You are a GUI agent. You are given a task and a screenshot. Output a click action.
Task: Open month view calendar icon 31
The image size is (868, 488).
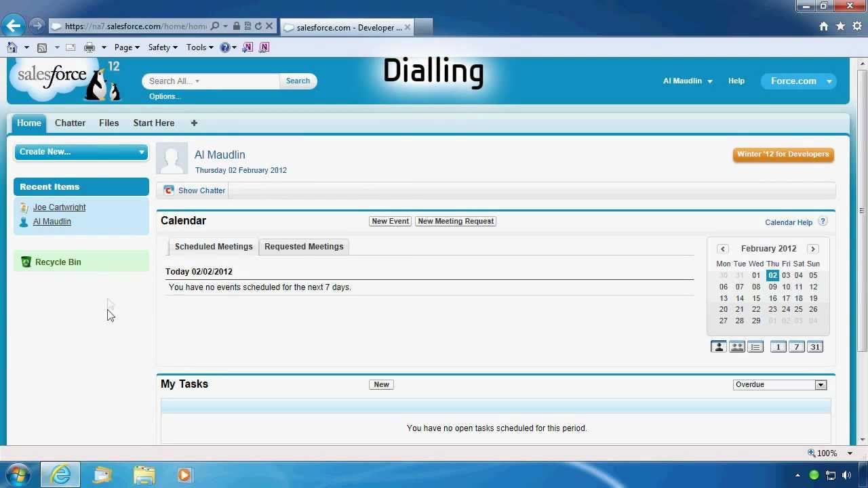pos(815,347)
